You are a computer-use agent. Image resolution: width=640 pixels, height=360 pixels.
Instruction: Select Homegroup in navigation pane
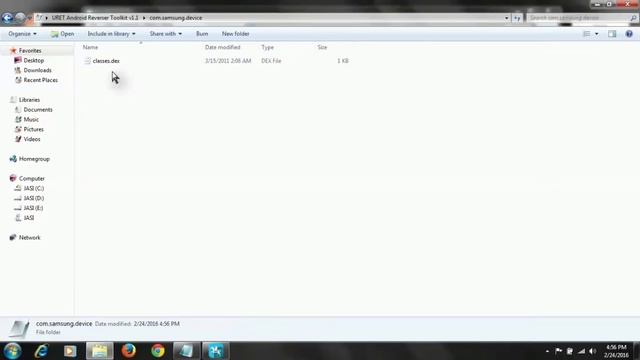click(x=34, y=159)
